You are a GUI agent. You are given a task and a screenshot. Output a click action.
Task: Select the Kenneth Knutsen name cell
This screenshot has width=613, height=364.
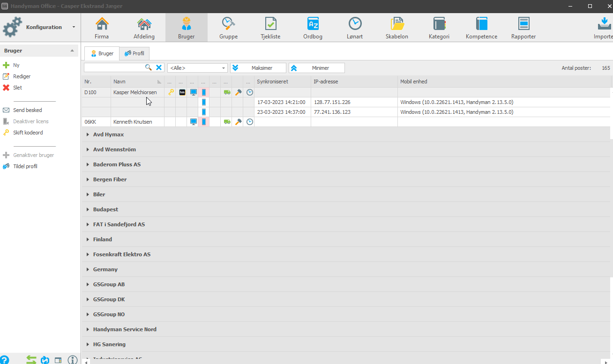click(137, 122)
